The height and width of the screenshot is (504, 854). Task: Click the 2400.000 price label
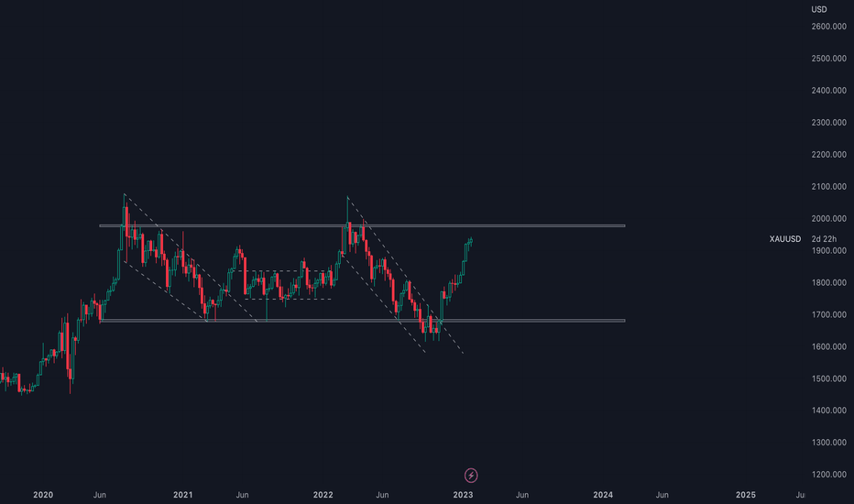tap(829, 91)
